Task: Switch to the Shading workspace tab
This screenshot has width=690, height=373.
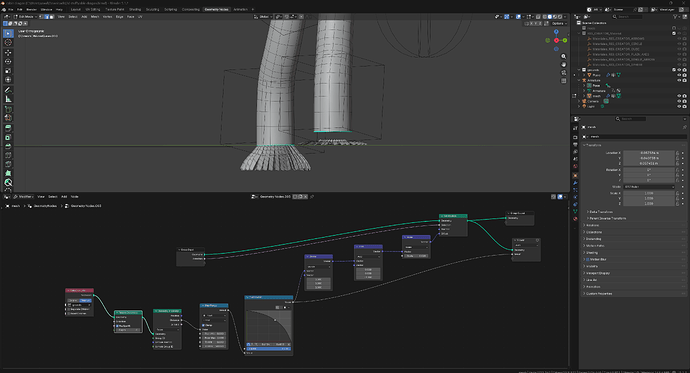Action: [135, 9]
